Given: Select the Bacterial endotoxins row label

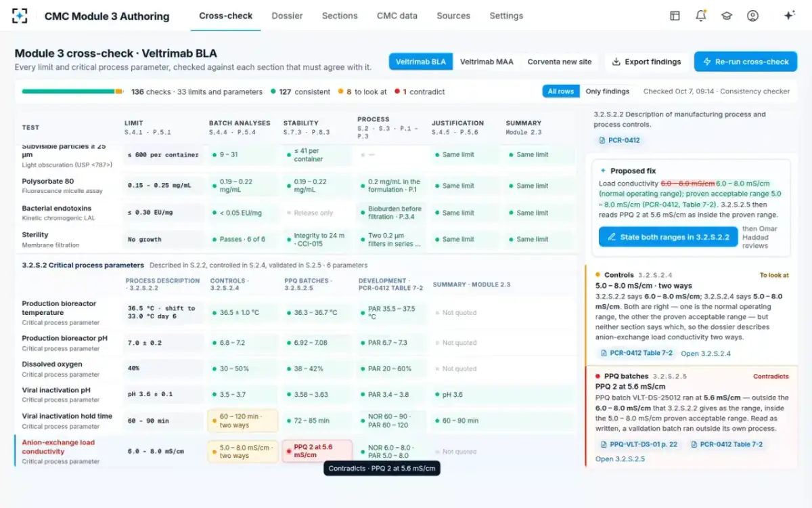Looking at the screenshot, I should point(55,209).
